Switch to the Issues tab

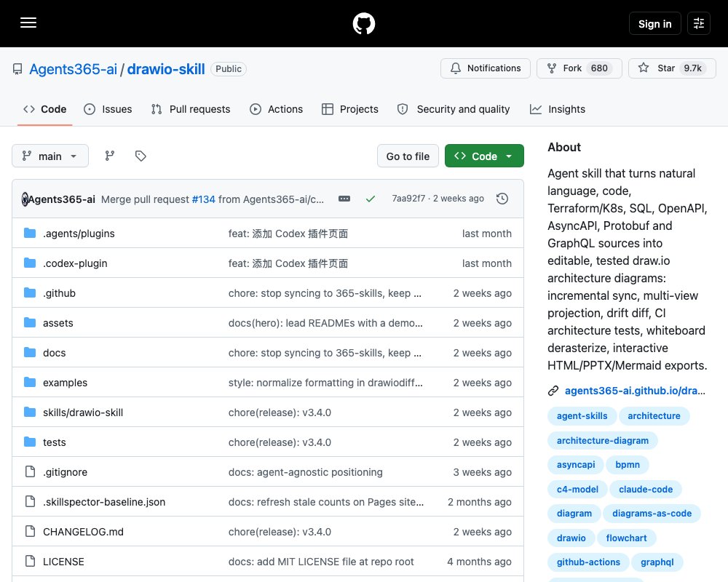tap(108, 109)
